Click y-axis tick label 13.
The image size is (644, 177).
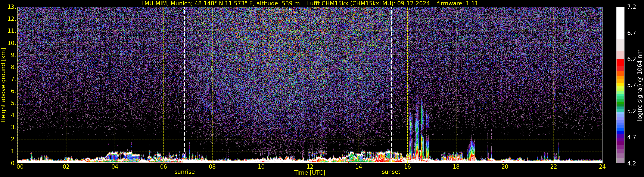click(x=12, y=7)
